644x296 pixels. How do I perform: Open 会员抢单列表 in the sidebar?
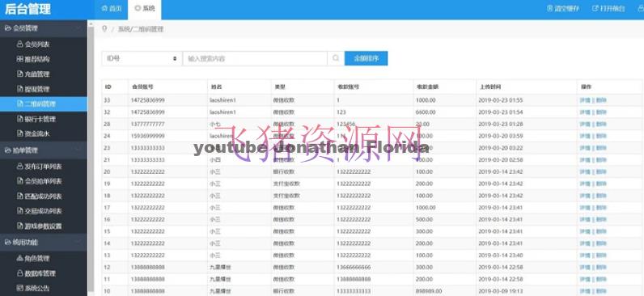tap(44, 181)
